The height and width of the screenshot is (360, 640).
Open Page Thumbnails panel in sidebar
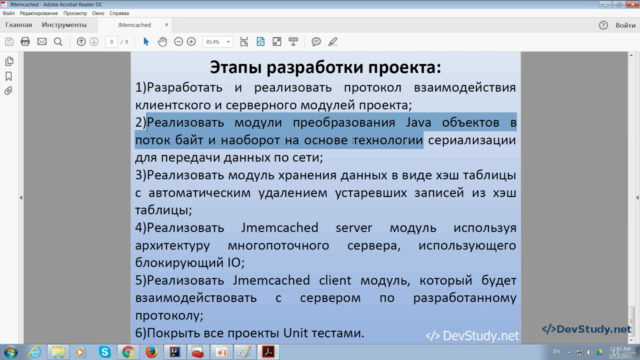point(9,61)
